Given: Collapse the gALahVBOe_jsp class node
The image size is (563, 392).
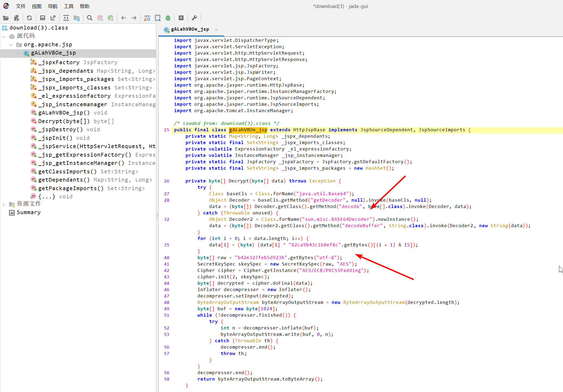Looking at the screenshot, I should pyautogui.click(x=18, y=53).
